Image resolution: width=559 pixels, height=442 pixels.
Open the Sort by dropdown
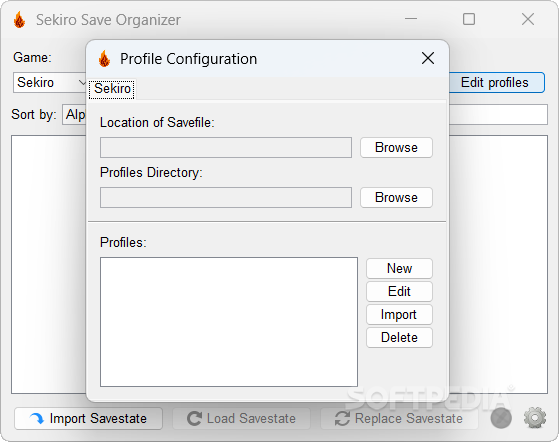point(74,114)
